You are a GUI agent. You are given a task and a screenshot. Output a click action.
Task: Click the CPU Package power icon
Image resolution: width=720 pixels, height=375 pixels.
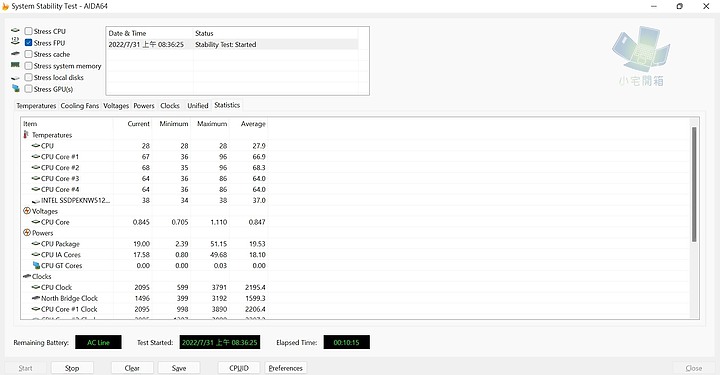pyautogui.click(x=36, y=244)
